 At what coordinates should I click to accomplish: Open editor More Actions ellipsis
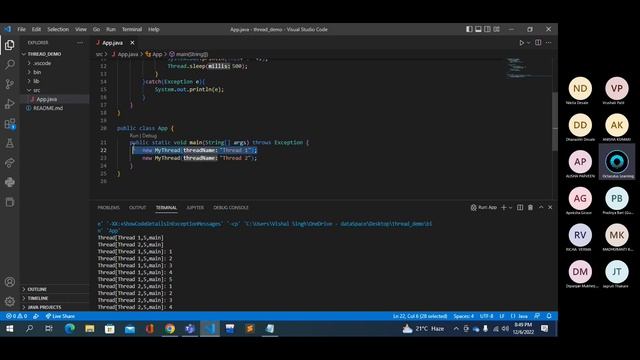click(549, 42)
